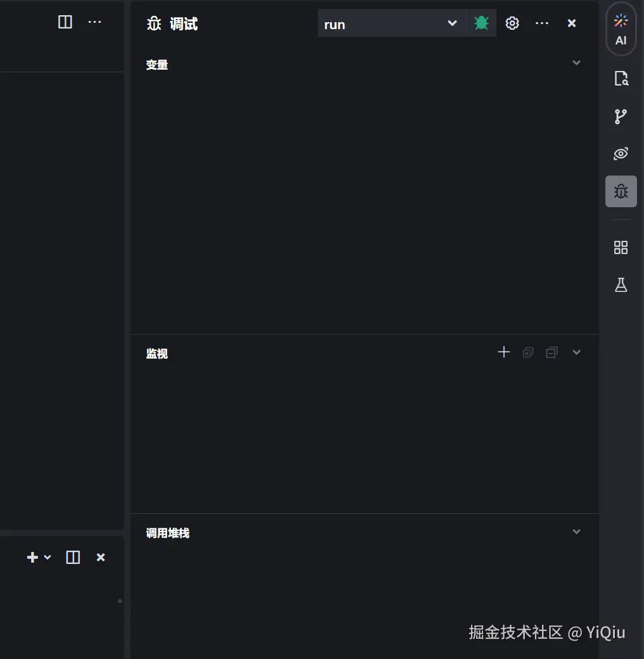Viewport: 644px width, 659px height.
Task: Open the run configuration dropdown
Action: coord(391,23)
